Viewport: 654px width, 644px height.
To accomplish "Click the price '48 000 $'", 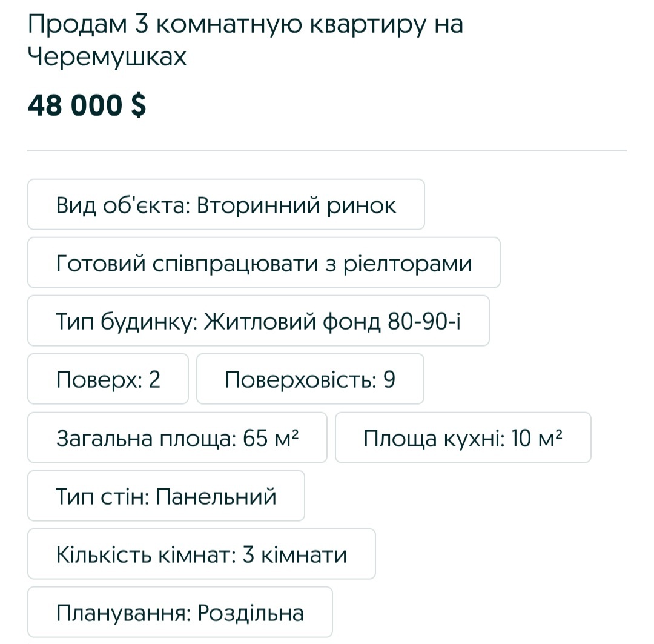I will (x=88, y=104).
